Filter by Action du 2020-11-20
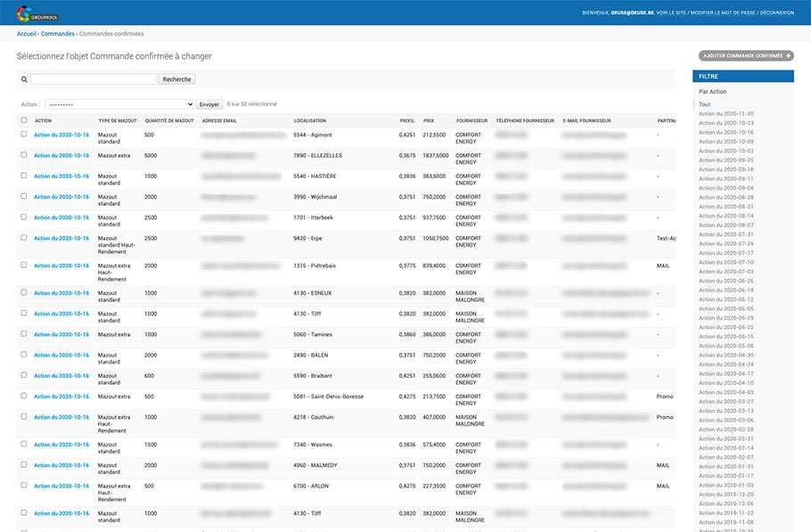The width and height of the screenshot is (811, 532). tap(725, 114)
